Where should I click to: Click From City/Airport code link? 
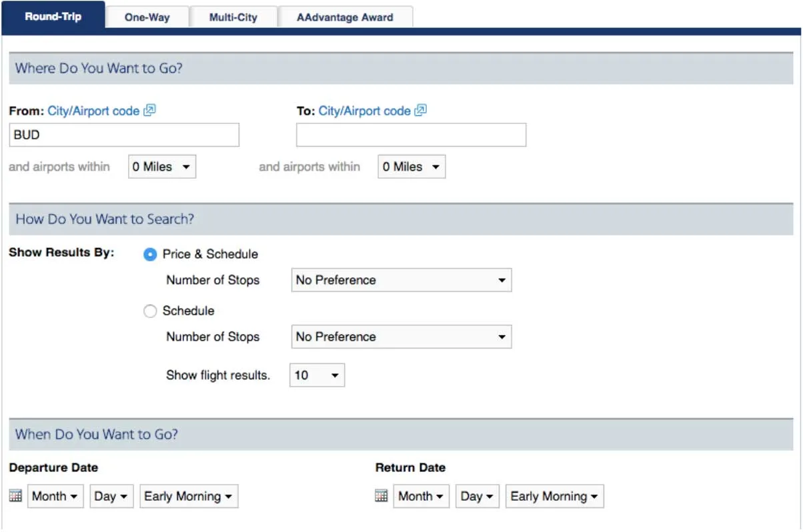(x=93, y=111)
